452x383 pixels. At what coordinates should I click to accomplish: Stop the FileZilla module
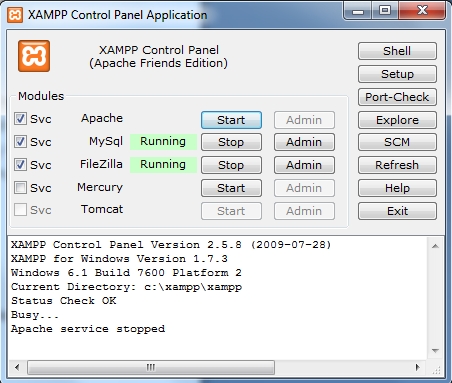[231, 165]
